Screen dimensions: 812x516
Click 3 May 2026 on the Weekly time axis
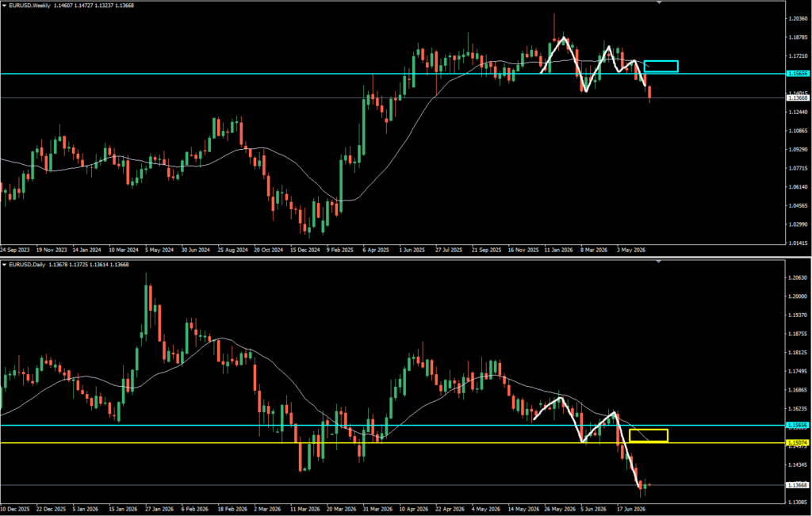(630, 250)
